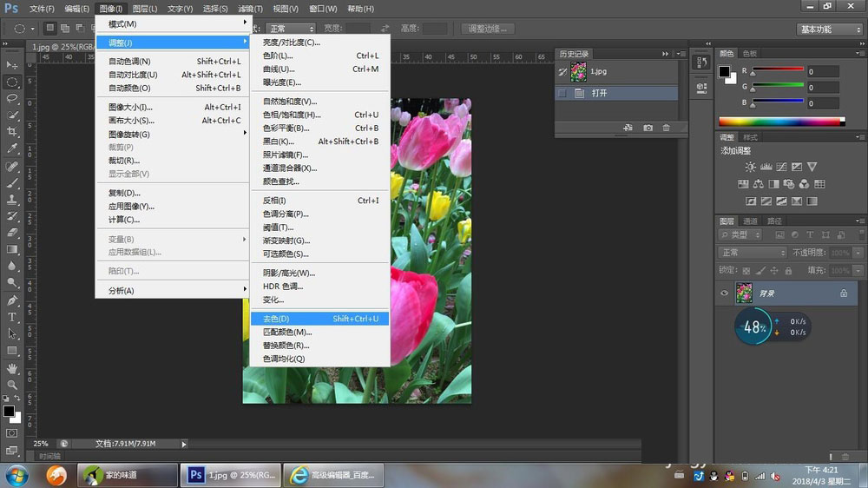868x488 pixels.
Task: Select the Lasso tool
Action: pos(12,98)
